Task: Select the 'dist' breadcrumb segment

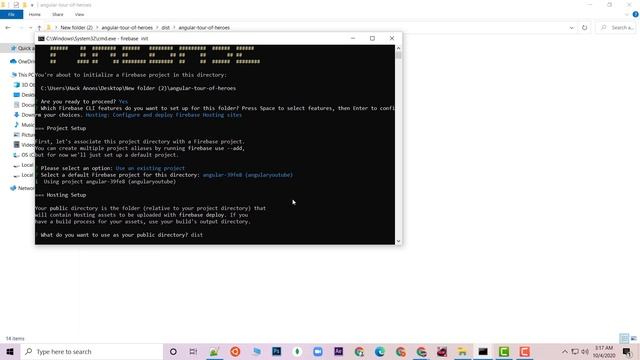Action: (165, 27)
